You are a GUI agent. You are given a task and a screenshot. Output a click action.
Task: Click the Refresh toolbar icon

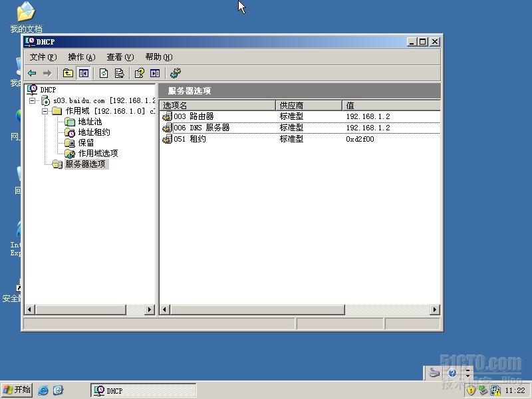coord(104,73)
